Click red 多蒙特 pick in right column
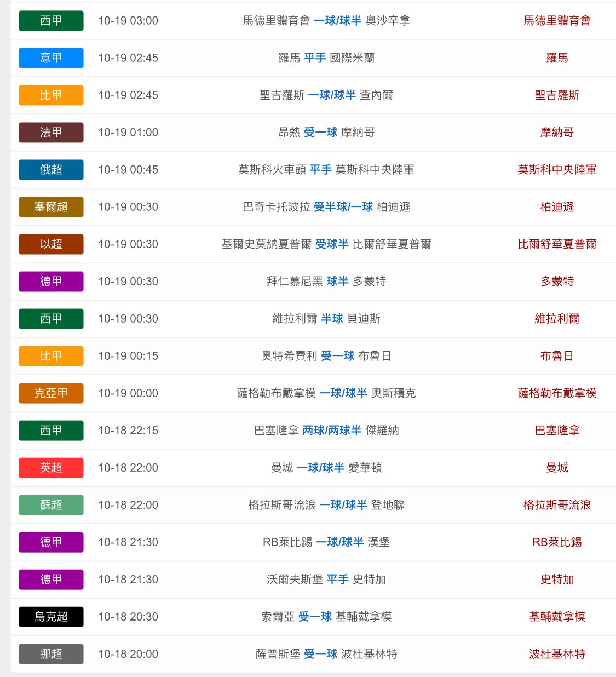The image size is (616, 677). [557, 282]
